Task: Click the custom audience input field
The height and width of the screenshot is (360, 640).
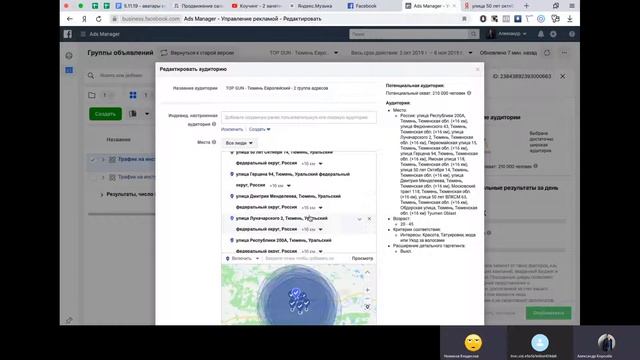Action: [299, 117]
